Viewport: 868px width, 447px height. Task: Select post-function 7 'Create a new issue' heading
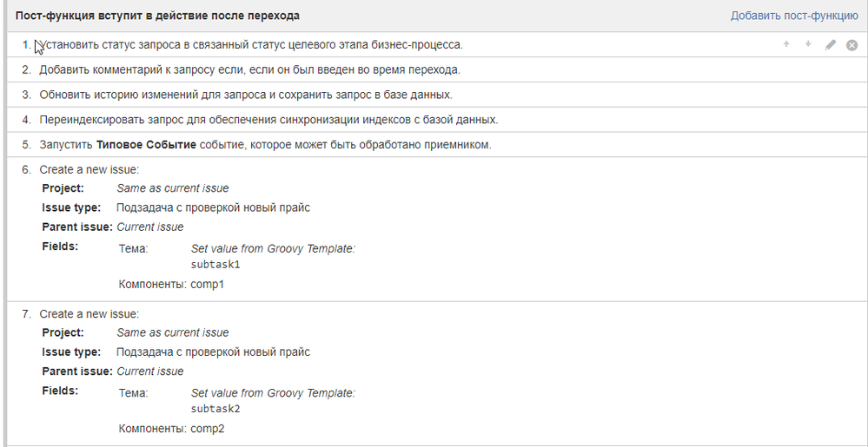[89, 314]
